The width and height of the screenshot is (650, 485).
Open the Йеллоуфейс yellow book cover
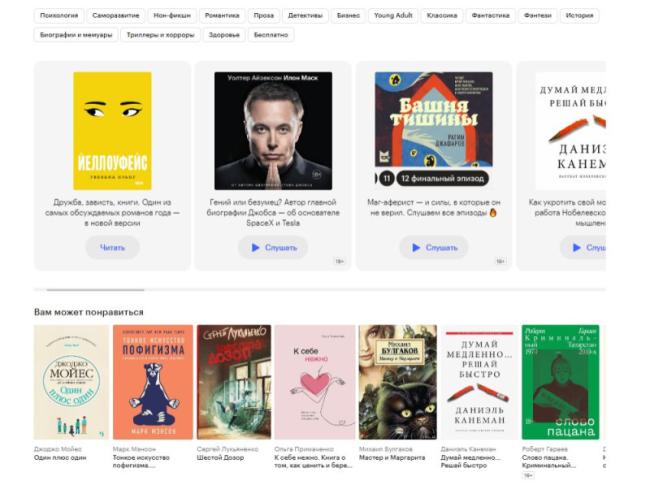112,130
